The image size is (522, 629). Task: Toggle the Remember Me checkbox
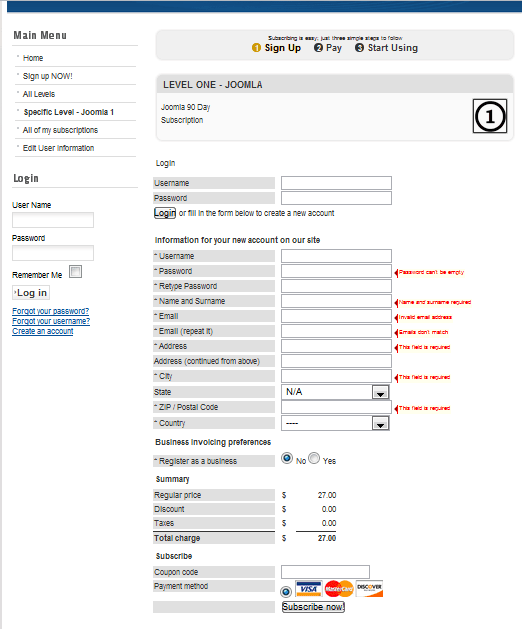(75, 272)
